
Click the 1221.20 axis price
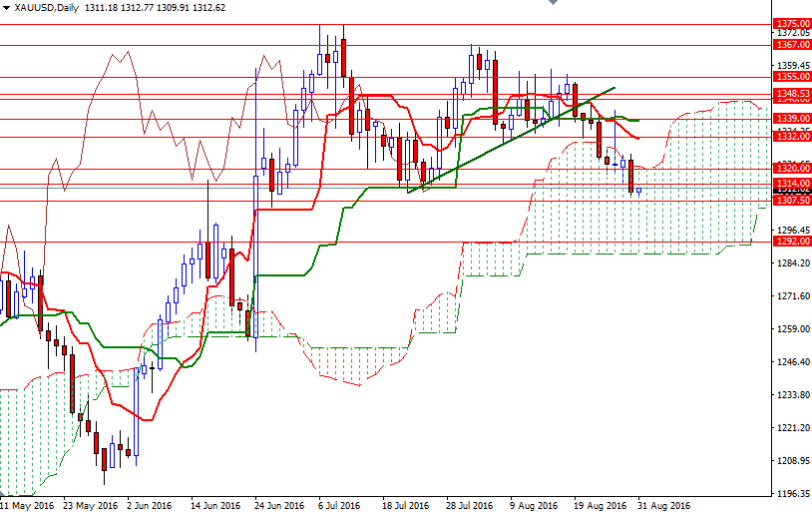(x=794, y=428)
